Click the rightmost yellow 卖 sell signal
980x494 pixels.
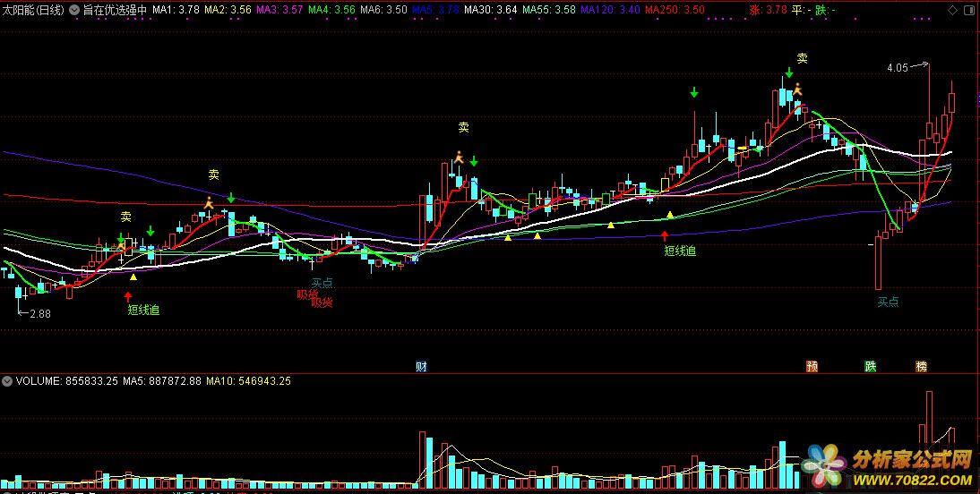point(802,58)
